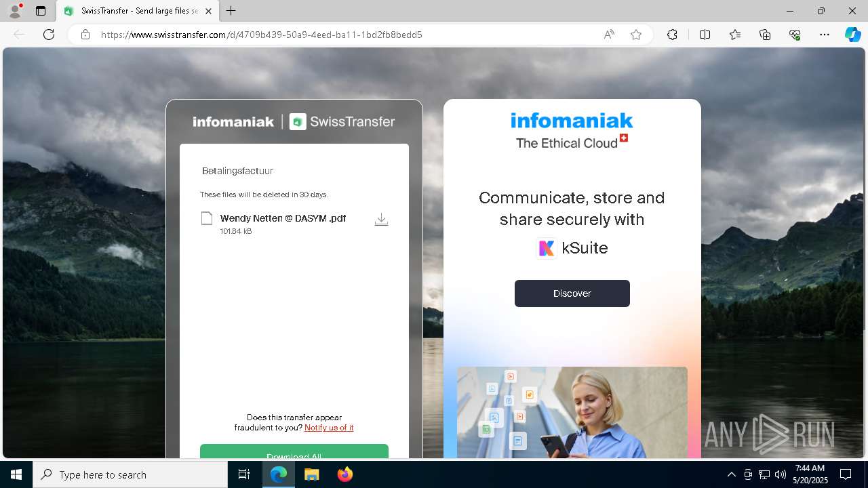Open the network status tray icon
This screenshot has height=488, width=868.
click(764, 474)
